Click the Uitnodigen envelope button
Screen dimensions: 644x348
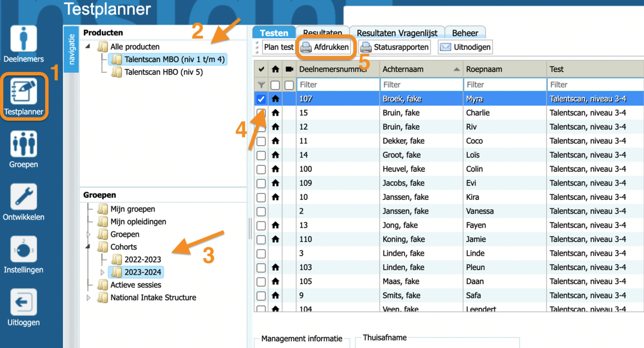click(x=465, y=47)
